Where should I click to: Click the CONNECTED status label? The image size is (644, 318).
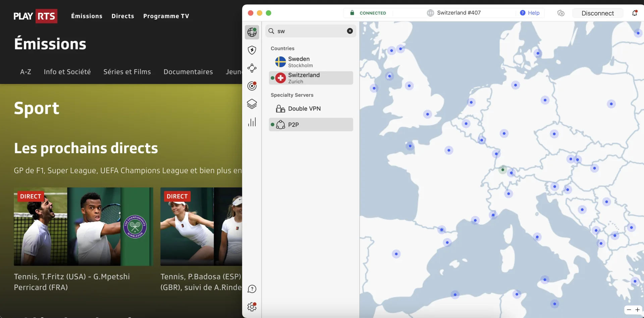tap(373, 13)
